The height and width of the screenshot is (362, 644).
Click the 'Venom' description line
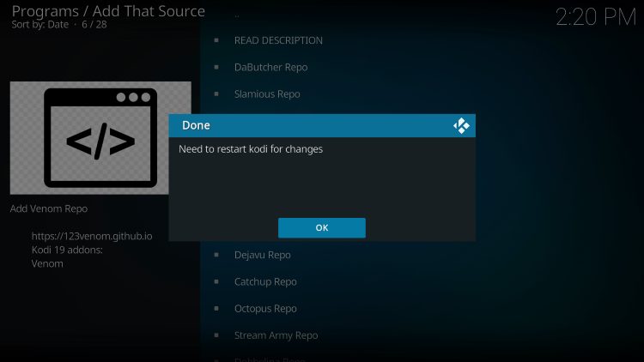pos(47,263)
